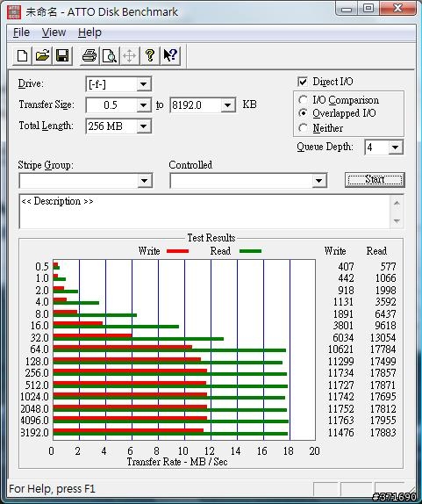Click the read value 13054
Viewport: 422px width, 504px height.
click(x=383, y=338)
